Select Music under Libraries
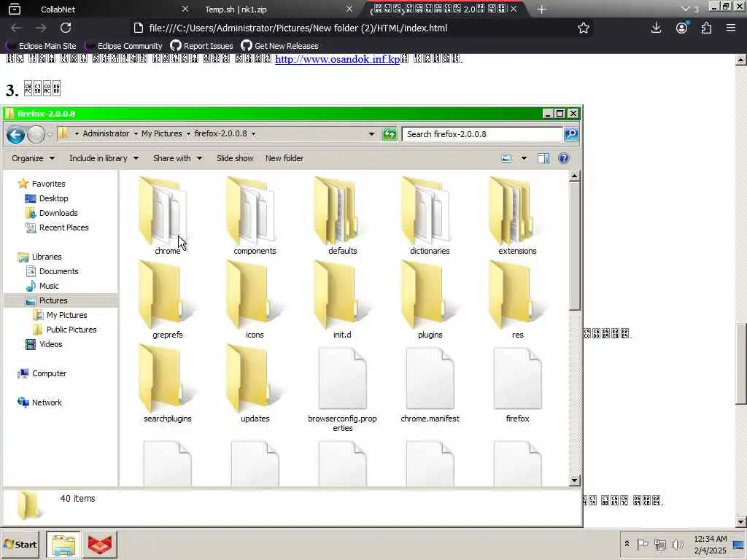Image resolution: width=747 pixels, height=560 pixels. pos(42,286)
